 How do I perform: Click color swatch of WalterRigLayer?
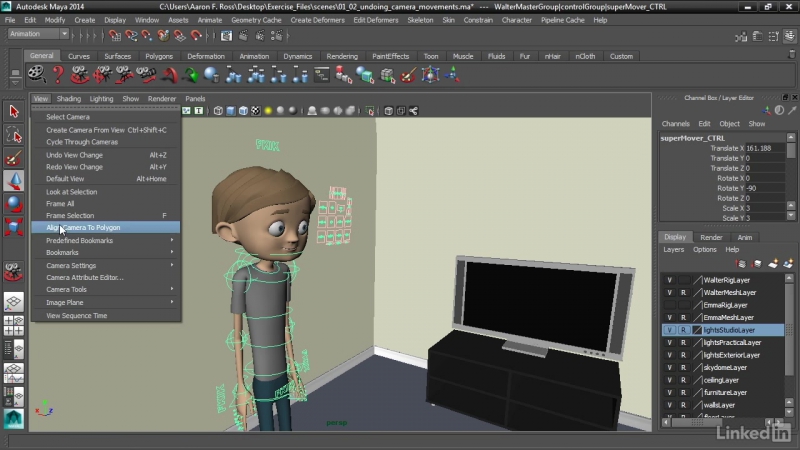[697, 280]
